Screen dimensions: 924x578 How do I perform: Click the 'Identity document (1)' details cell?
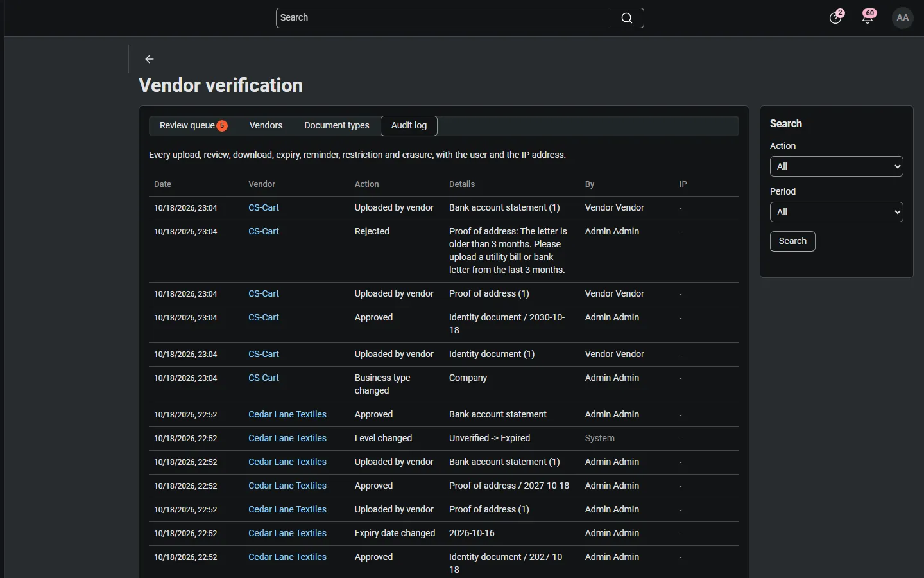(492, 354)
